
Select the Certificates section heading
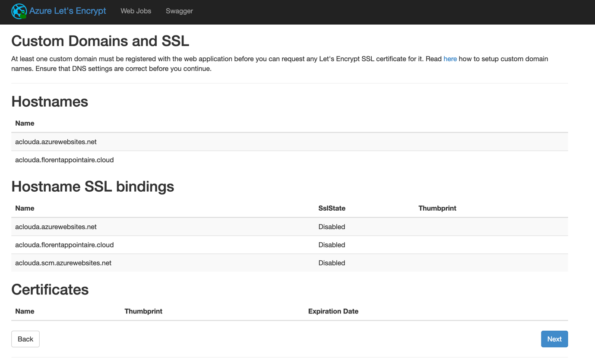50,289
